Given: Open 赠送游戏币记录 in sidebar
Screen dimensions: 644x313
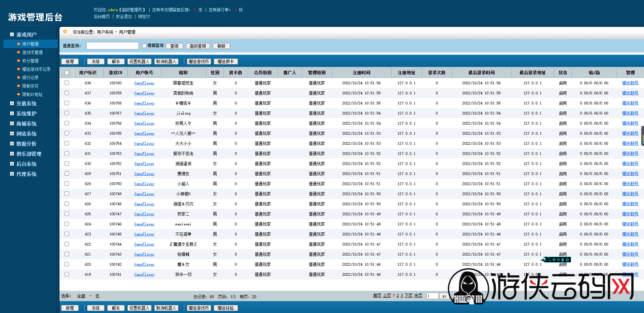Looking at the screenshot, I should point(36,69).
